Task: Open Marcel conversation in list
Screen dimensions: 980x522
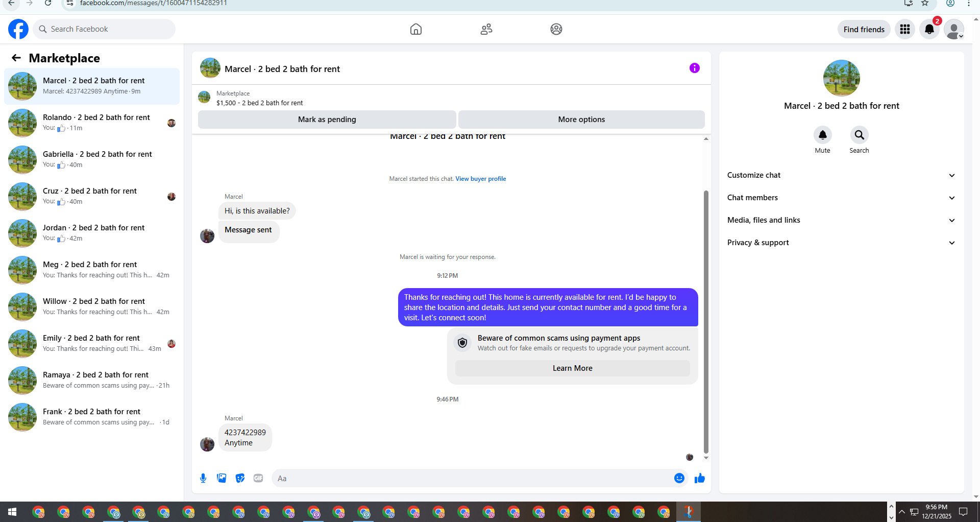Action: 92,86
